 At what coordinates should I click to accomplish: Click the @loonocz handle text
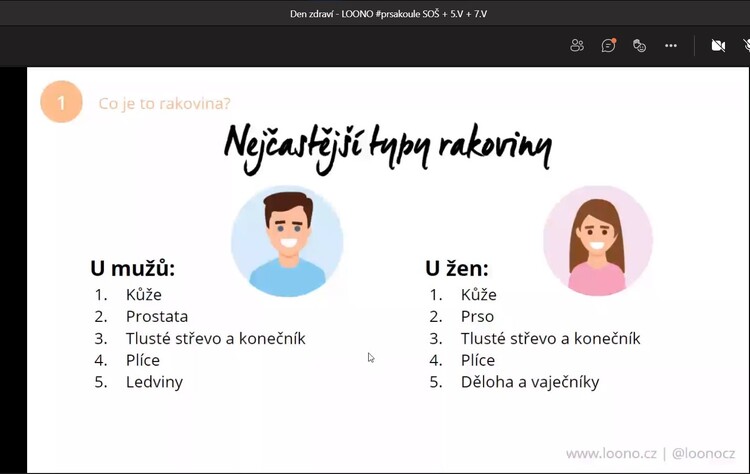pos(703,453)
